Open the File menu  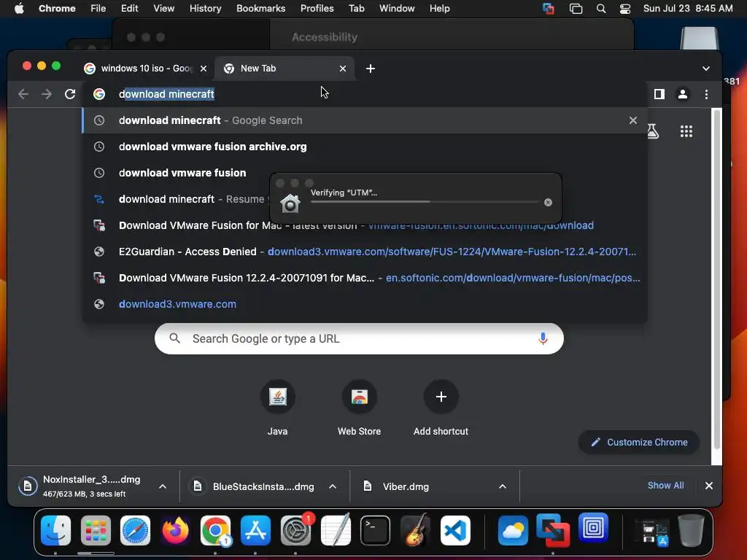tap(98, 9)
